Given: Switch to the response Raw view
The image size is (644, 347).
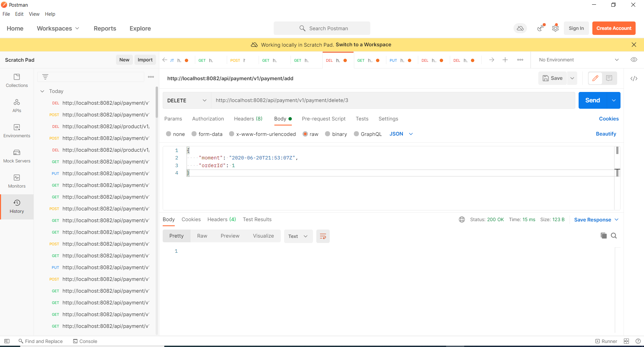Looking at the screenshot, I should [202, 236].
